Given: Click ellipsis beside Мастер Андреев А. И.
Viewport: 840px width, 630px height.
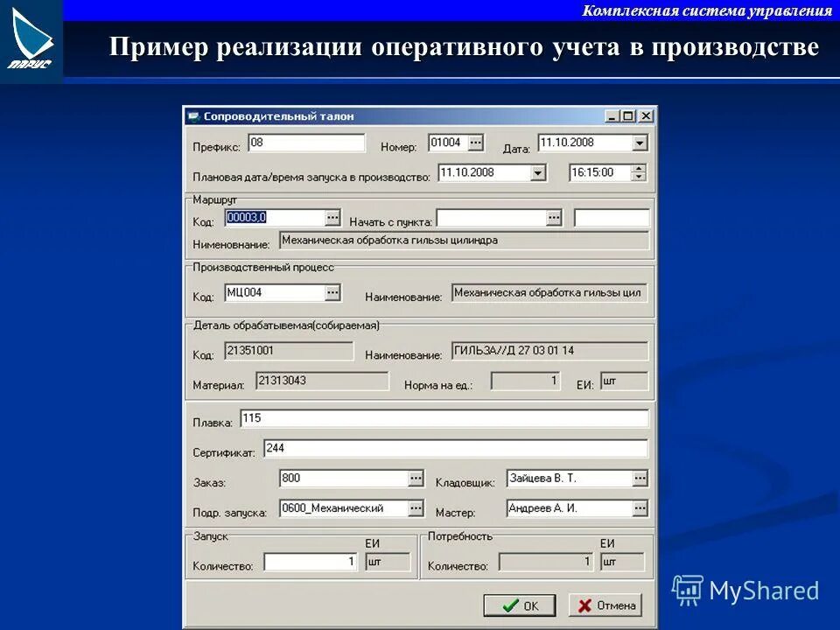Looking at the screenshot, I should point(641,507).
